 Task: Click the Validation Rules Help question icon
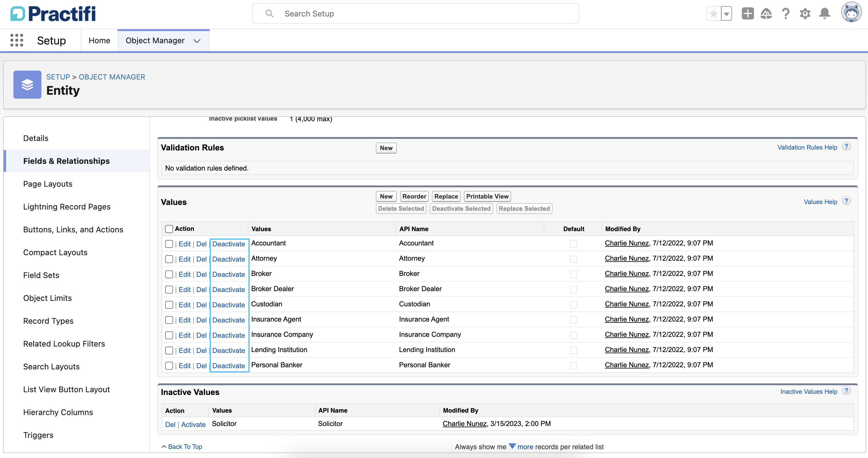(x=846, y=146)
